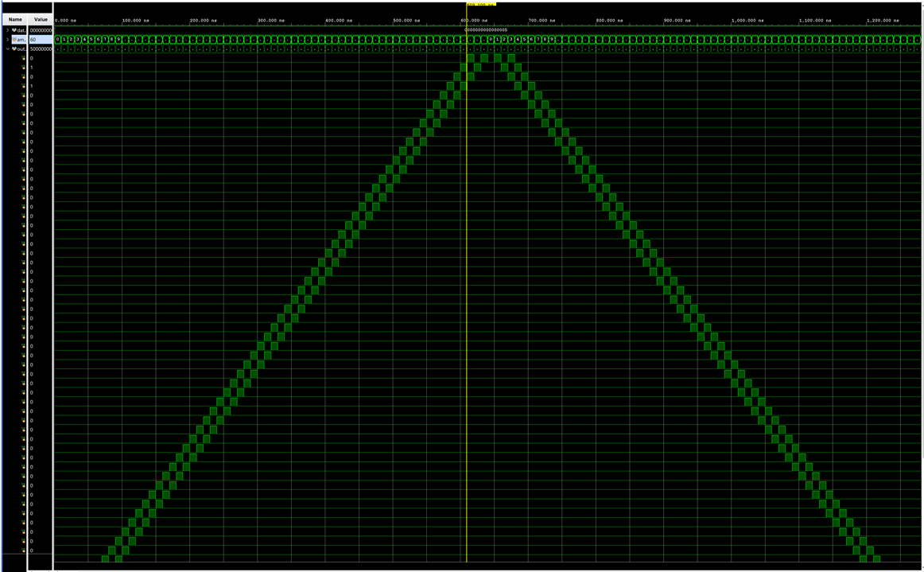The image size is (924, 572).
Task: Select the 'dat..' signal name
Action: point(21,30)
